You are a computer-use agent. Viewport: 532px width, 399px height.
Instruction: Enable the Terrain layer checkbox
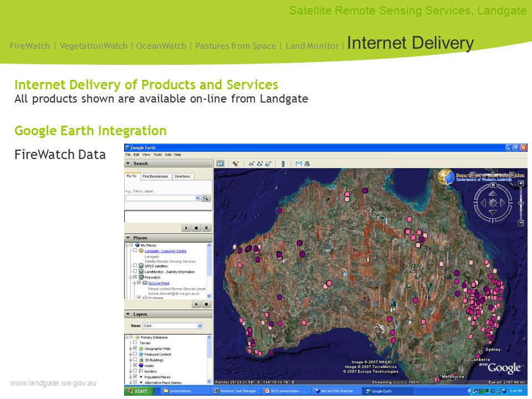pos(135,342)
